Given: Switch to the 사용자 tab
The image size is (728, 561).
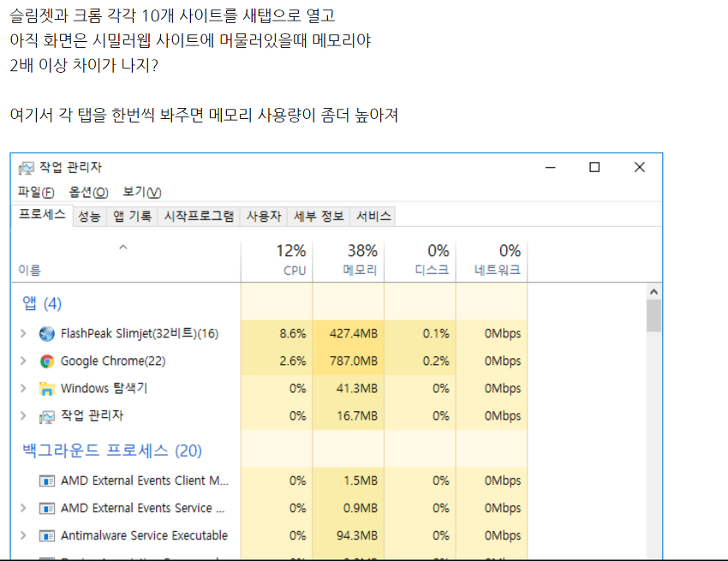Looking at the screenshot, I should (x=266, y=216).
